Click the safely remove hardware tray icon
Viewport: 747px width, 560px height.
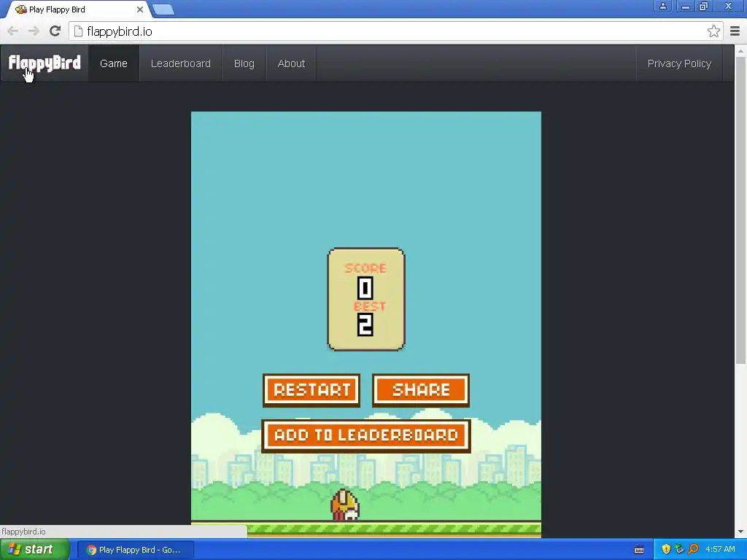click(679, 550)
